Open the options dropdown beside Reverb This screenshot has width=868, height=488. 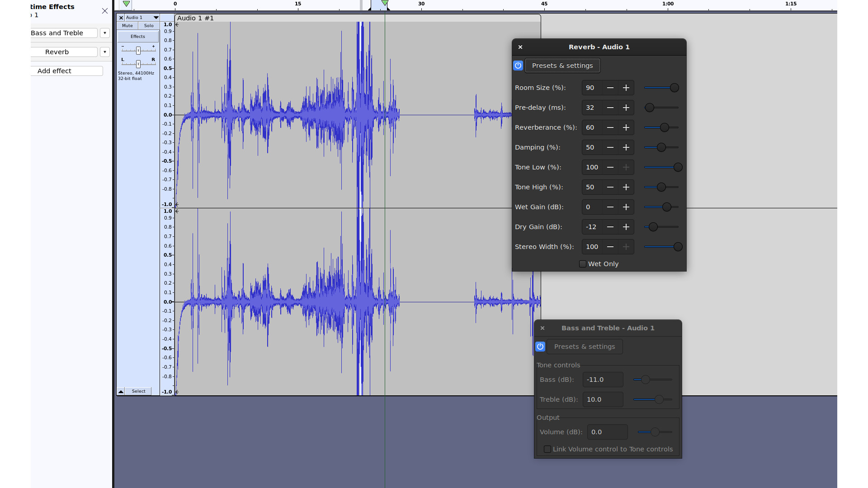pyautogui.click(x=104, y=52)
